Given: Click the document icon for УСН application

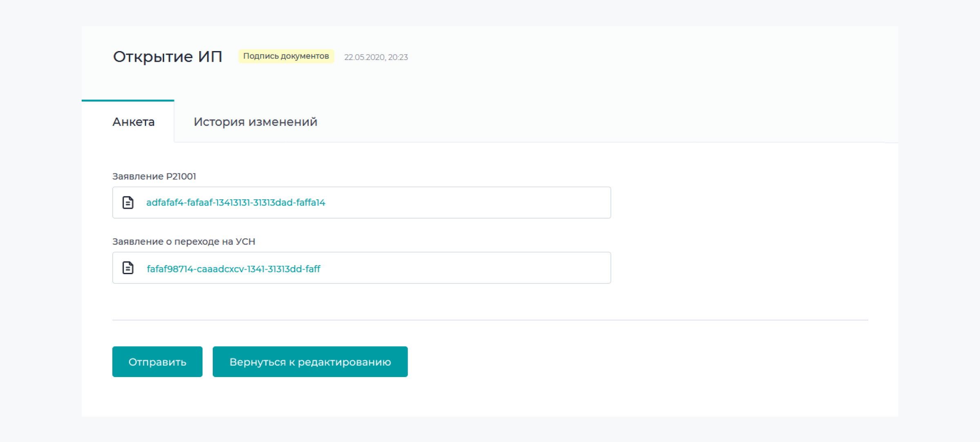Looking at the screenshot, I should (128, 268).
